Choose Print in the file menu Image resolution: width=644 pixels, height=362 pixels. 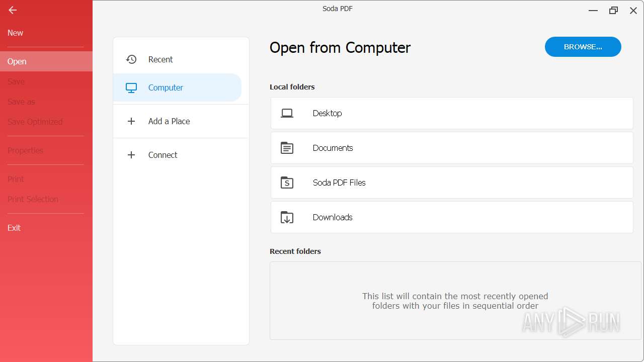(46, 179)
